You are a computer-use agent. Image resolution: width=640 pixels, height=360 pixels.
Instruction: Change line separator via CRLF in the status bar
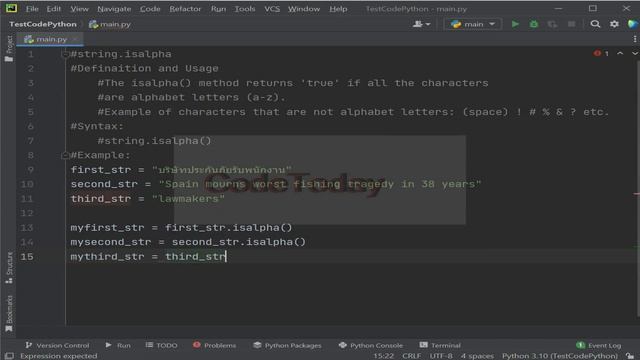pyautogui.click(x=411, y=356)
